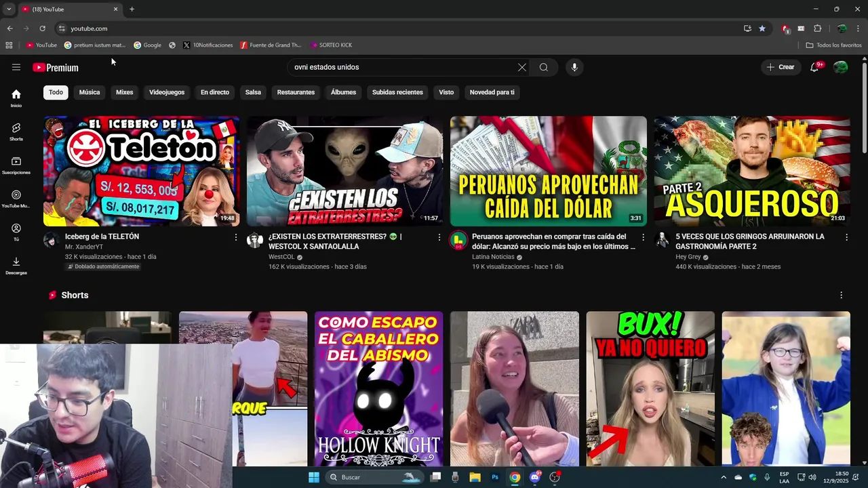Select the Novedad para ti chip
868x488 pixels.
point(492,92)
